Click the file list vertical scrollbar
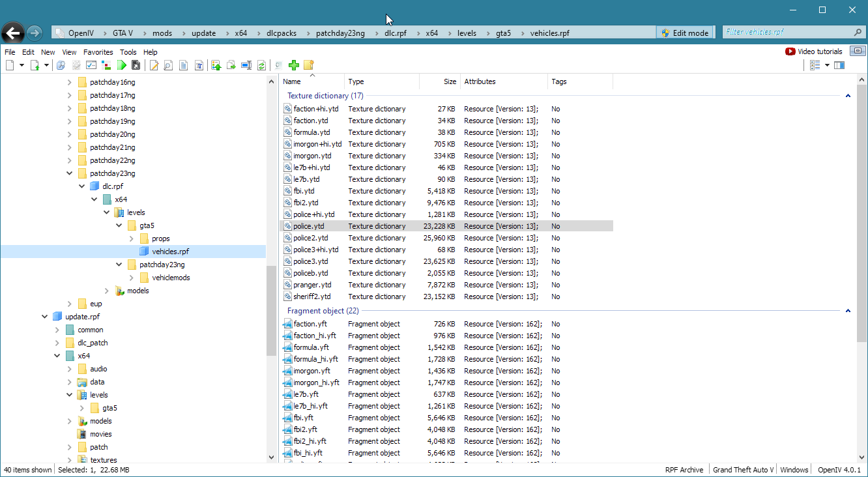This screenshot has width=868, height=477. [x=861, y=261]
